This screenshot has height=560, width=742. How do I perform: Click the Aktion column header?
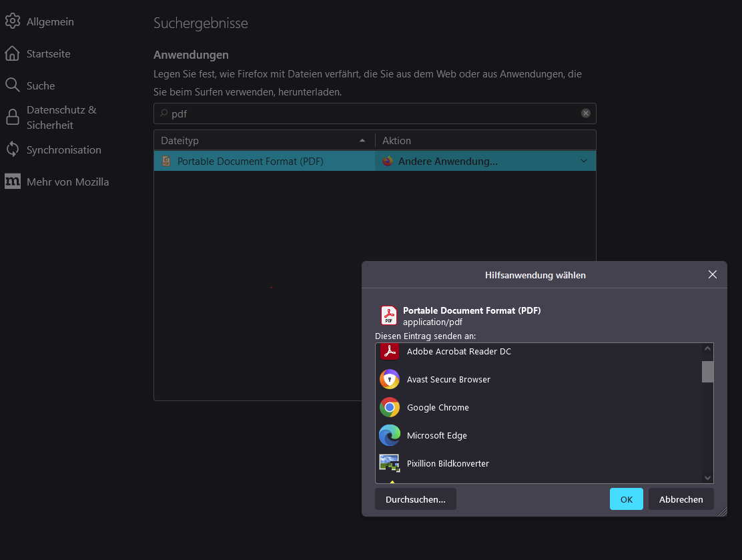tap(485, 141)
